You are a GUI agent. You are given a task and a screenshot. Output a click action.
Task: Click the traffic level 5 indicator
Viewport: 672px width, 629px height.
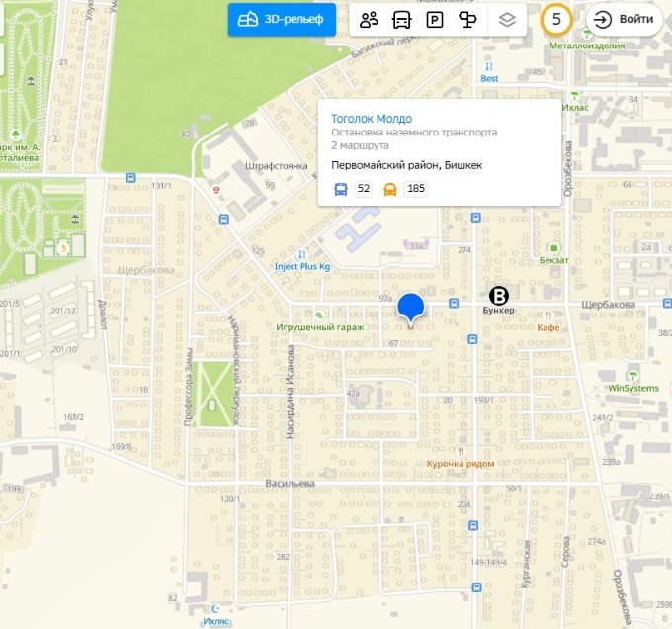click(x=557, y=19)
